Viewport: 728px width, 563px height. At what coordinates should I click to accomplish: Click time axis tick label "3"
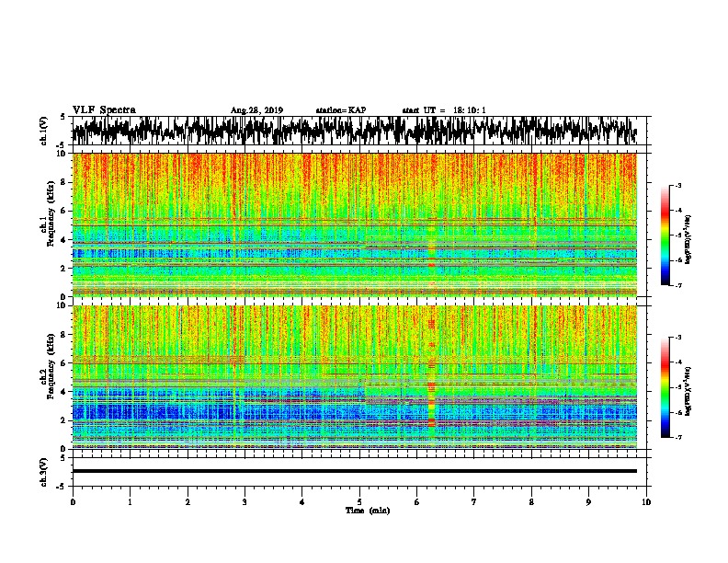[x=245, y=502]
